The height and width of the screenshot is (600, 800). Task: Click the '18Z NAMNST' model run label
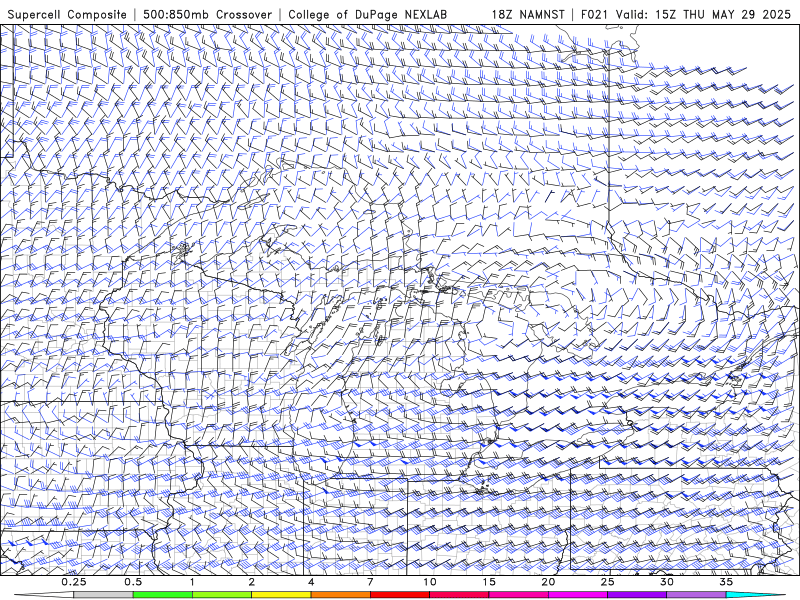click(x=528, y=14)
